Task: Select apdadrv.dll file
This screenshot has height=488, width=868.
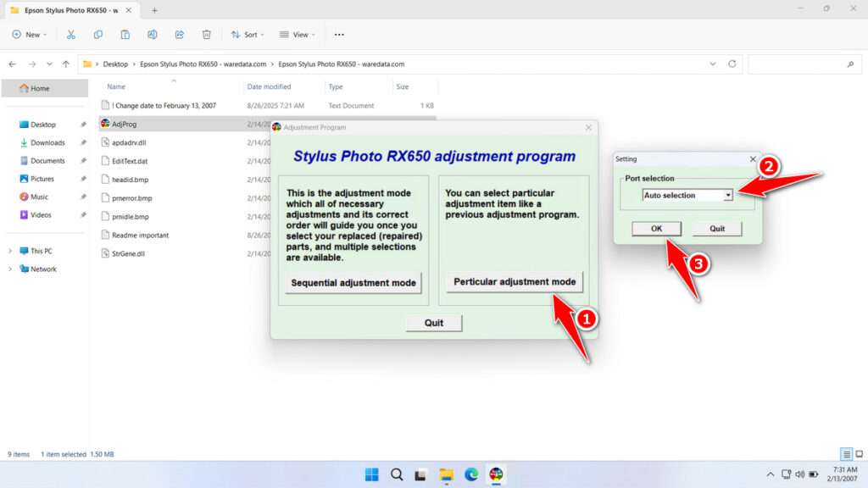Action: pos(129,142)
